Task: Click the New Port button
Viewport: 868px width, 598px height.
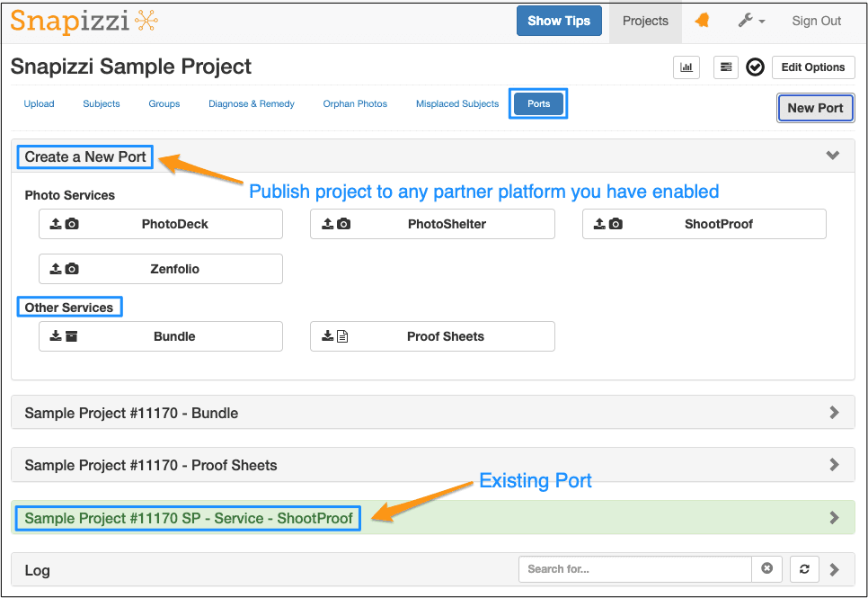Action: pos(815,108)
